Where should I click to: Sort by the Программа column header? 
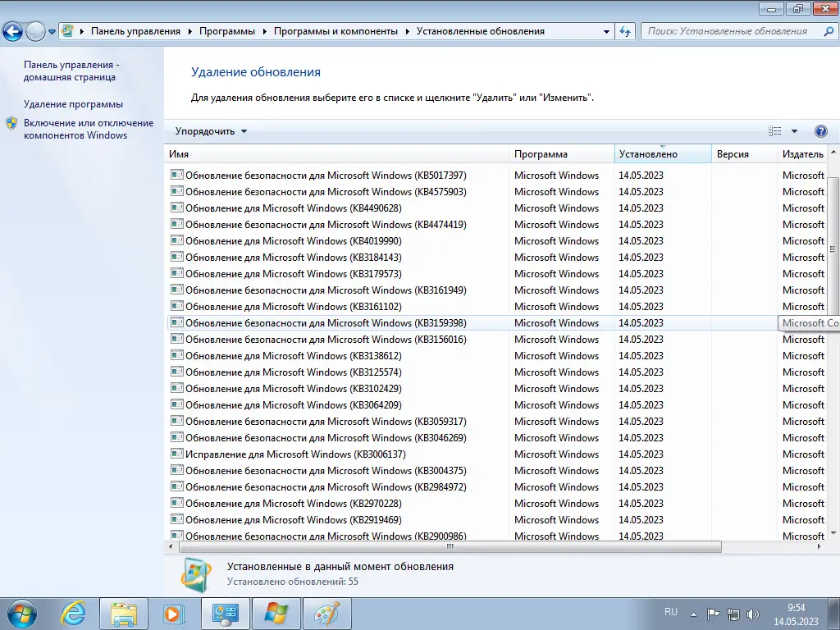pyautogui.click(x=561, y=154)
